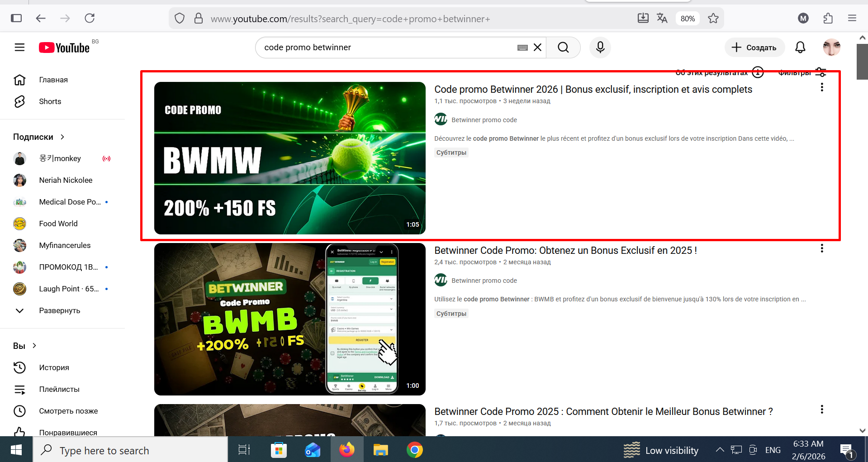
Task: Open Microsoft Store from the taskbar
Action: pyautogui.click(x=279, y=450)
